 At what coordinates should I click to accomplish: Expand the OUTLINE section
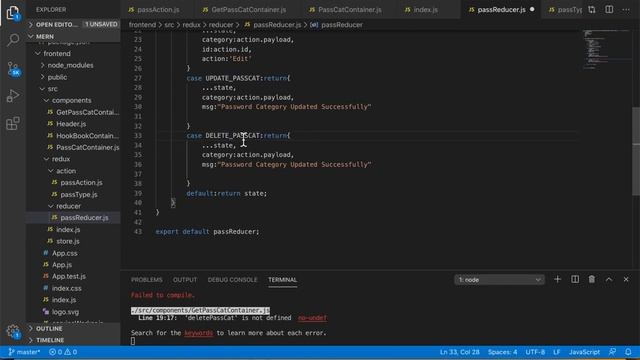[x=73, y=329]
